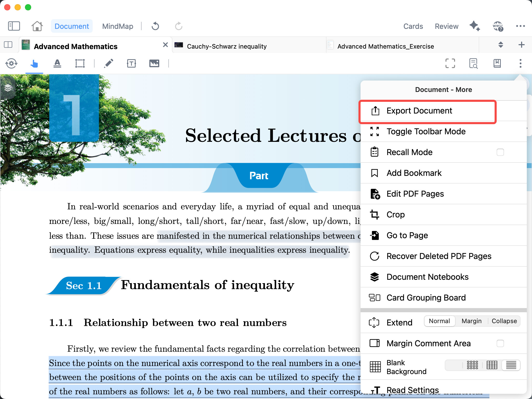Screen dimensions: 532x399
Task: Select the highlighter pen tool
Action: pyautogui.click(x=109, y=63)
